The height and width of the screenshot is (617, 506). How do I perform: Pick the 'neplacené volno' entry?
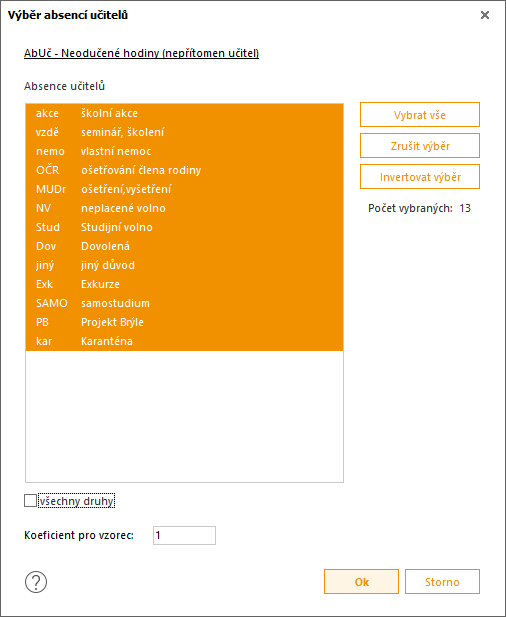pyautogui.click(x=184, y=208)
